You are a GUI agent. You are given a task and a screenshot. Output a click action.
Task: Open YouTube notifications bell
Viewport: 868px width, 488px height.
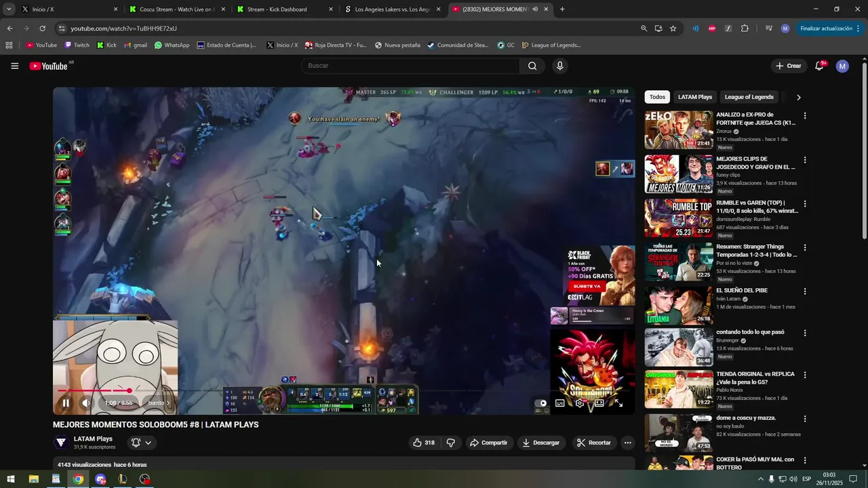click(820, 66)
